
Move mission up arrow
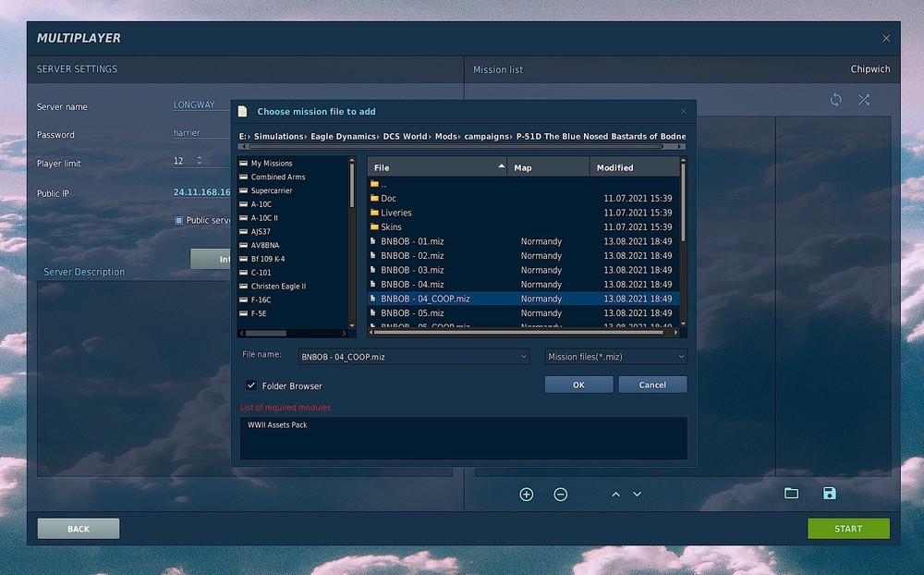[615, 495]
